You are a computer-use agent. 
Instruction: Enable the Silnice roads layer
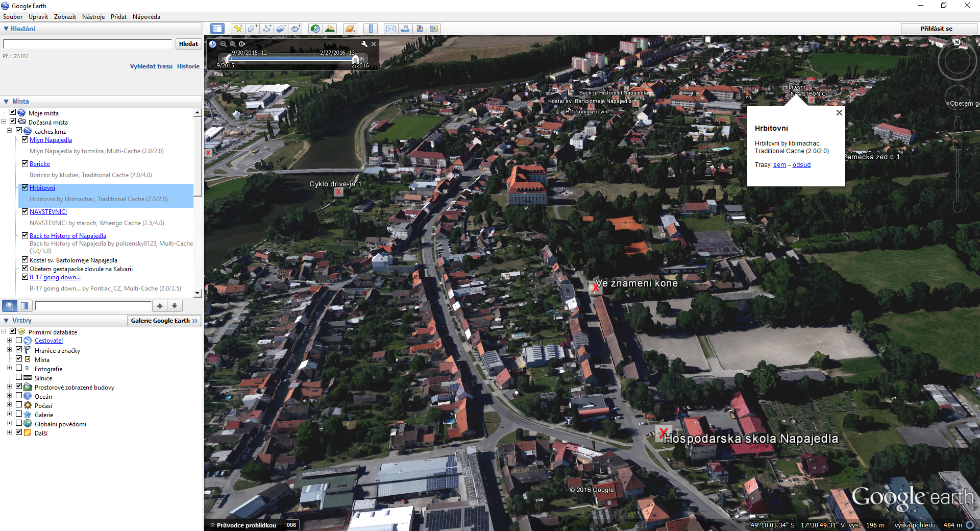[x=19, y=377]
